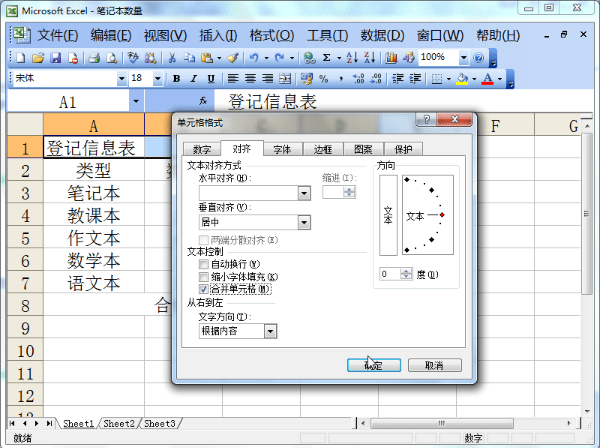Expand the 垂直对齐 dropdown list
This screenshot has width=600, height=448.
pyautogui.click(x=303, y=222)
